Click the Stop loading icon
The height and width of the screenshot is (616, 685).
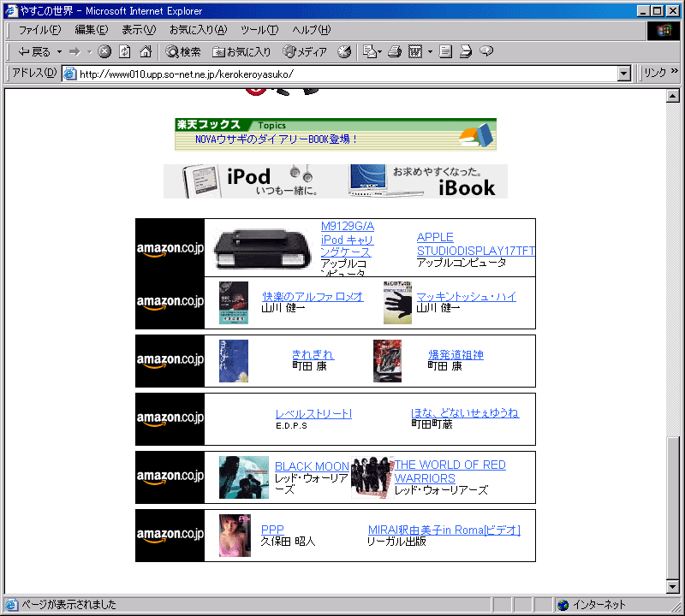[x=104, y=52]
